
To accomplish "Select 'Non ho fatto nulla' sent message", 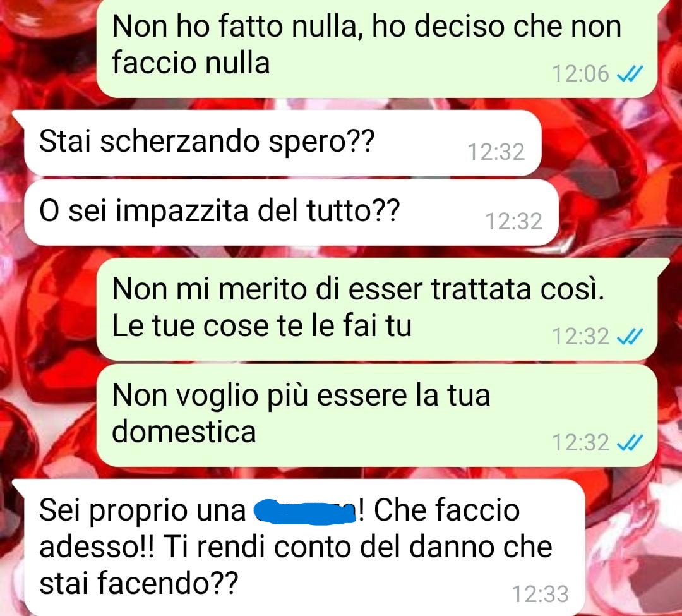I will (376, 48).
